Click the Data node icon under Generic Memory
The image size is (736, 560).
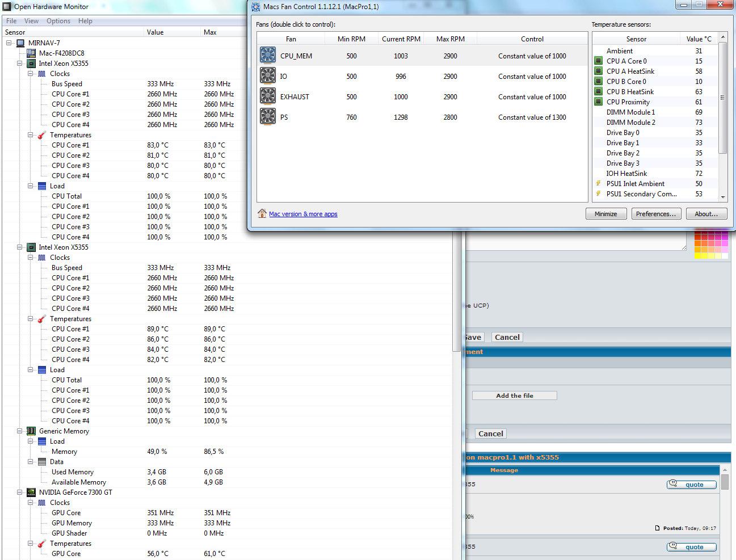click(x=42, y=462)
